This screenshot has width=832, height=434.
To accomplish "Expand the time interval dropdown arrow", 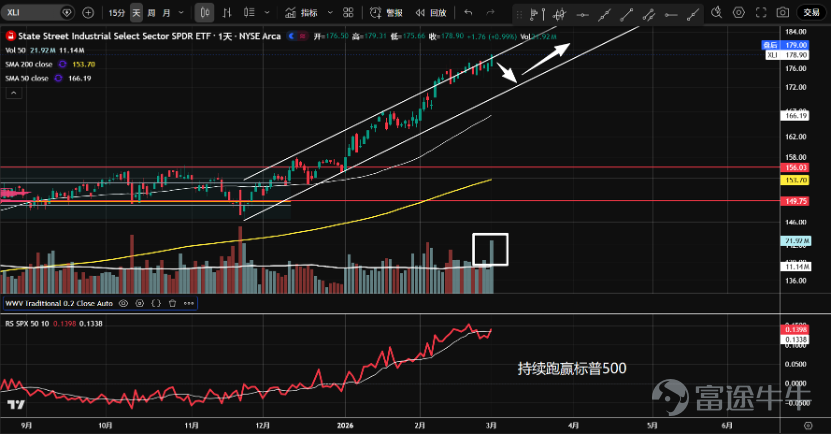I will tap(181, 13).
